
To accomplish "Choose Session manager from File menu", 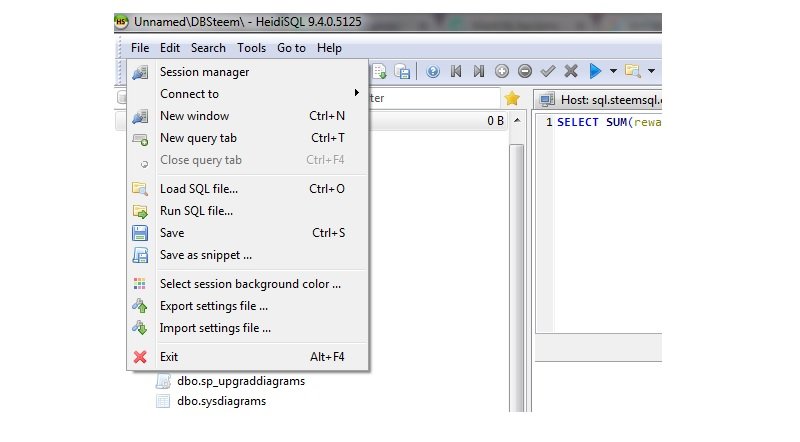I will pos(247,72).
